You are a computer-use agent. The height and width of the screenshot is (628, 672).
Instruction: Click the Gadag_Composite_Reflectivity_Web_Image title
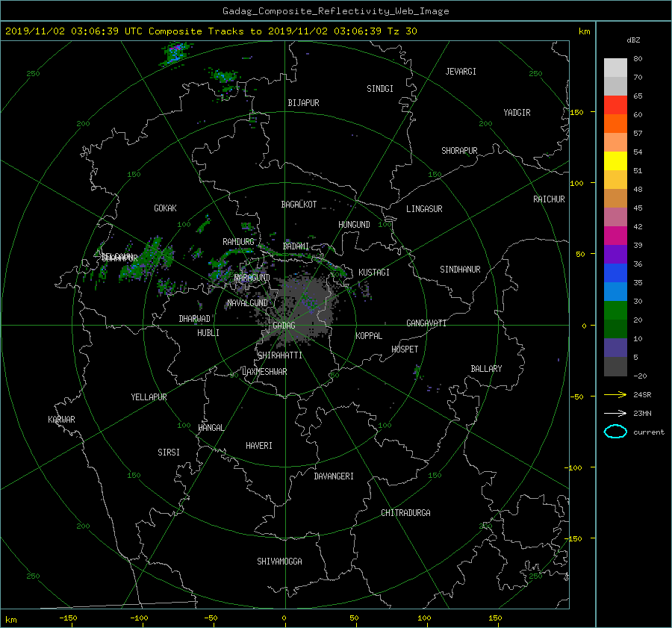(x=335, y=11)
